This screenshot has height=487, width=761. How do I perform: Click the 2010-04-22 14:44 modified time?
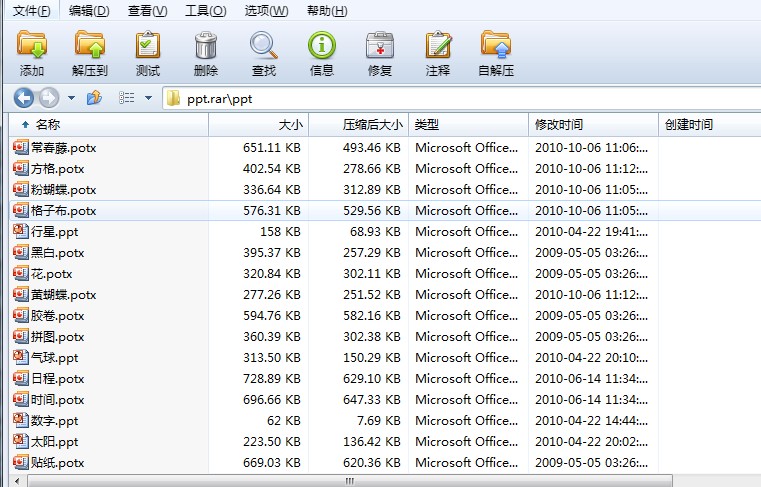[591, 420]
